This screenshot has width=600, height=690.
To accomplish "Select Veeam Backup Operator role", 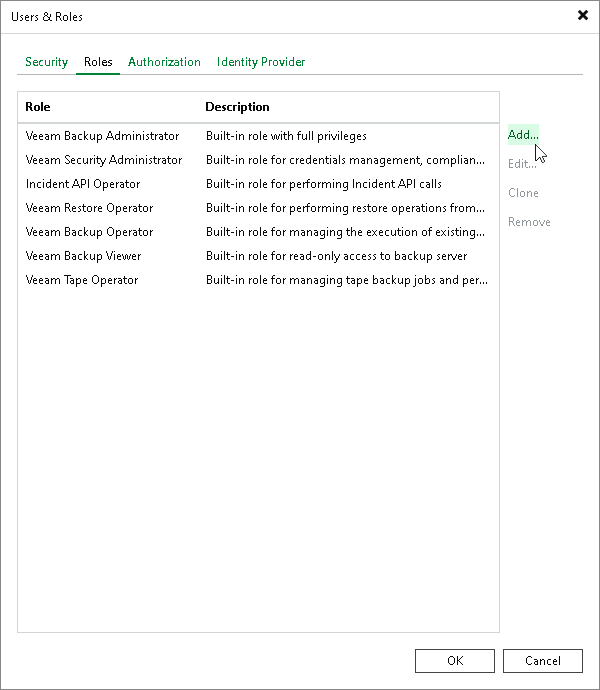I will coord(258,232).
